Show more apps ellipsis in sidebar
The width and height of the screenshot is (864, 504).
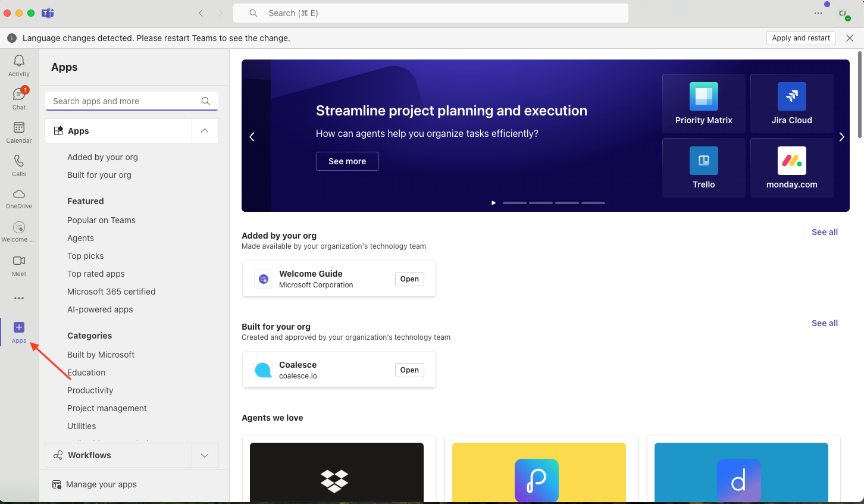(x=19, y=298)
